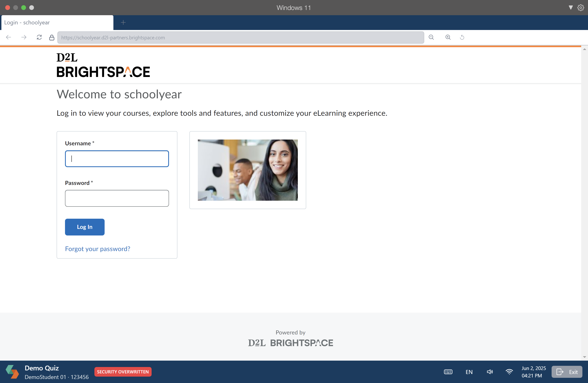Image resolution: width=588 pixels, height=383 pixels.
Task: Click the DemoStudent 01 · 123456 text
Action: pyautogui.click(x=57, y=377)
